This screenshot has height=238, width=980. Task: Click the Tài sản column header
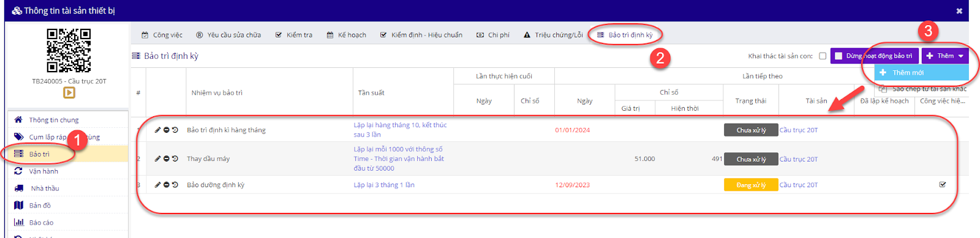tap(816, 101)
